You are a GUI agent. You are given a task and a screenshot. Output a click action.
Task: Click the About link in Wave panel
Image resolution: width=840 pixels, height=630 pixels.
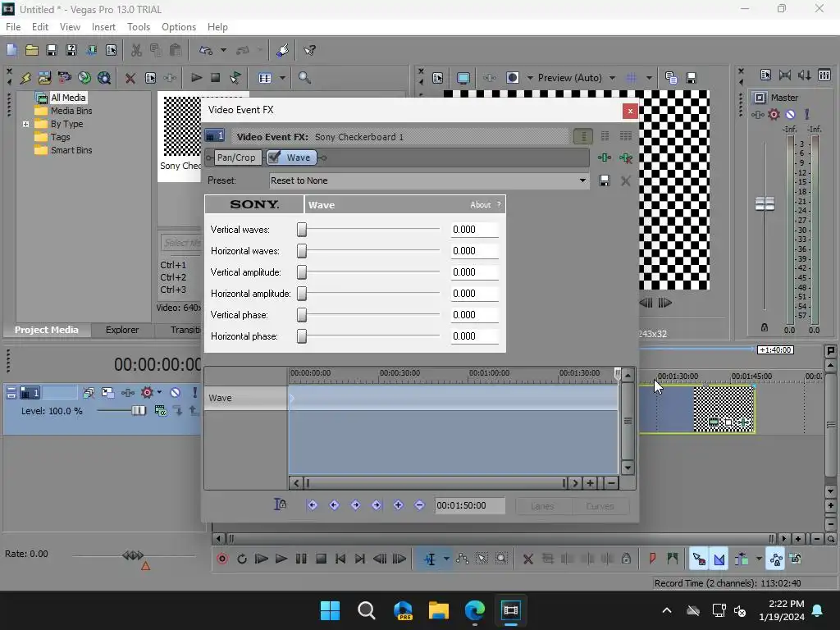point(480,204)
